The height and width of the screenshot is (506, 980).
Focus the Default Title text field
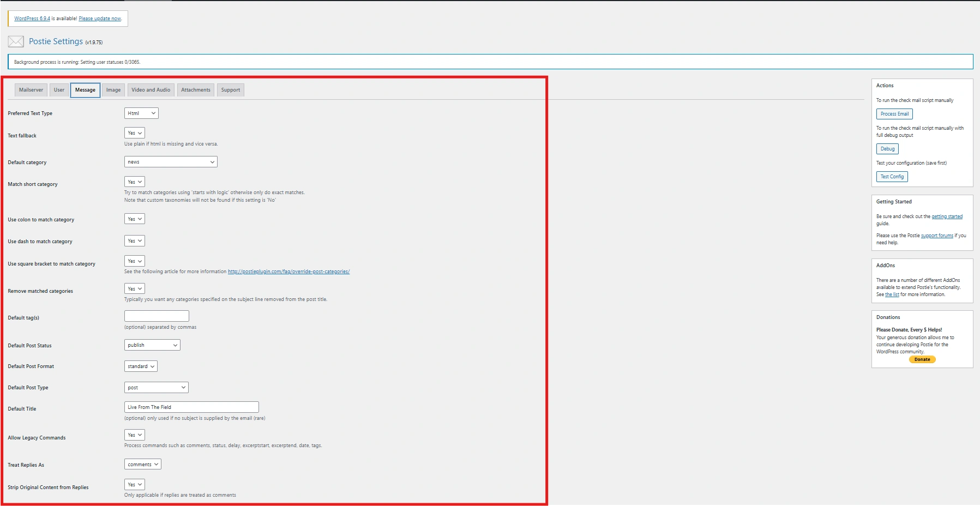coord(191,407)
